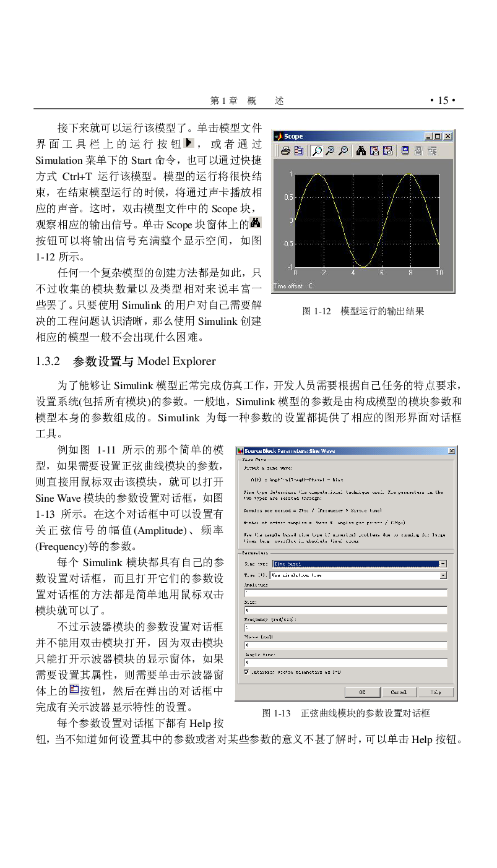This screenshot has height=868, width=497.
Task: Click the 'Time offset: 0' text in Scope
Action: coord(293,286)
